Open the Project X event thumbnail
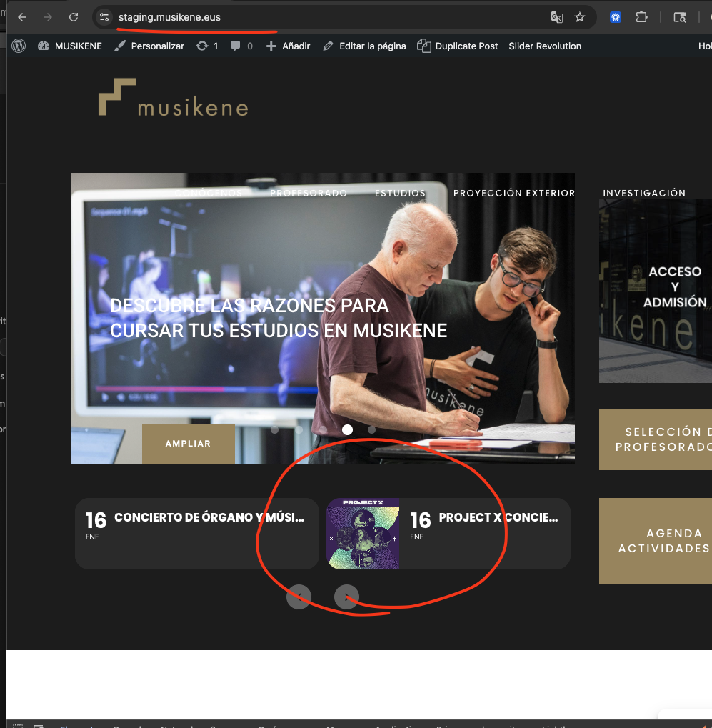712x728 pixels. pyautogui.click(x=363, y=534)
